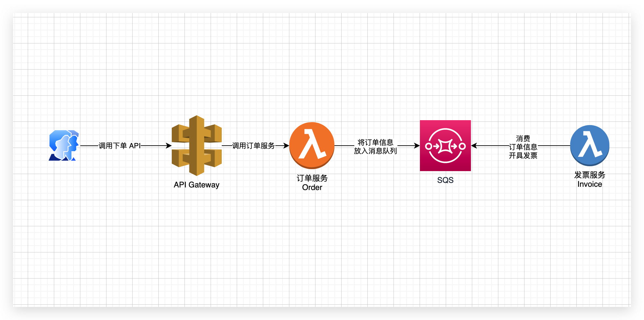
Task: Click the arrowhead pointing into API Gateway
Action: 169,146
